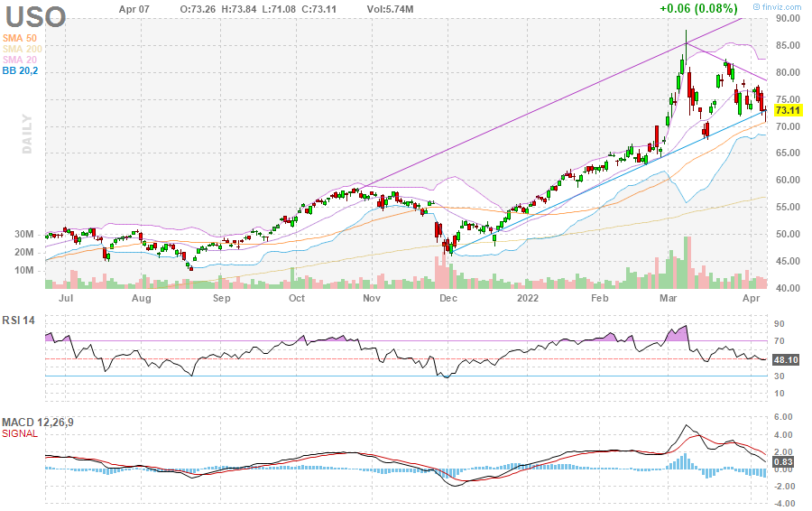Click the DAILY timeframe label
Screen dimensions: 812x511
tap(27, 135)
